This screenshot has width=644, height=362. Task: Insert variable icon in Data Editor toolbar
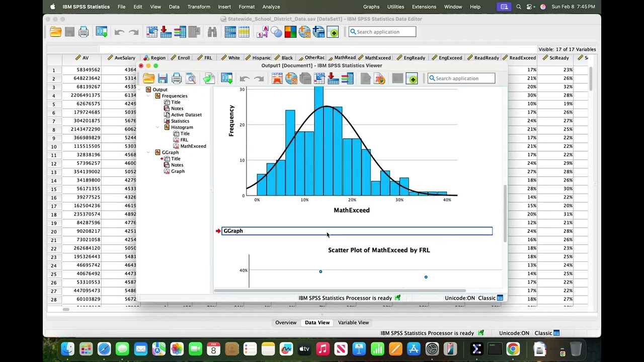tap(180, 32)
